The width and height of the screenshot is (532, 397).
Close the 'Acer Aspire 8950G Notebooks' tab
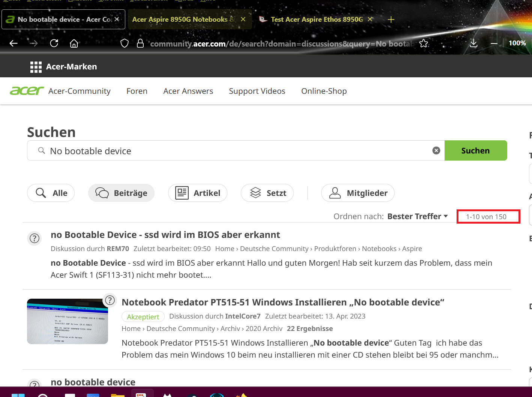(243, 19)
